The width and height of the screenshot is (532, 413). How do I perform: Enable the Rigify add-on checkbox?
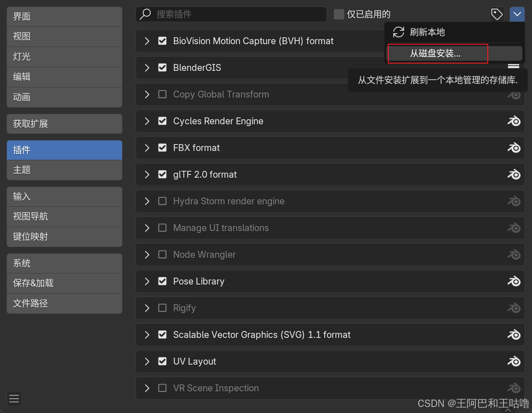pos(163,308)
